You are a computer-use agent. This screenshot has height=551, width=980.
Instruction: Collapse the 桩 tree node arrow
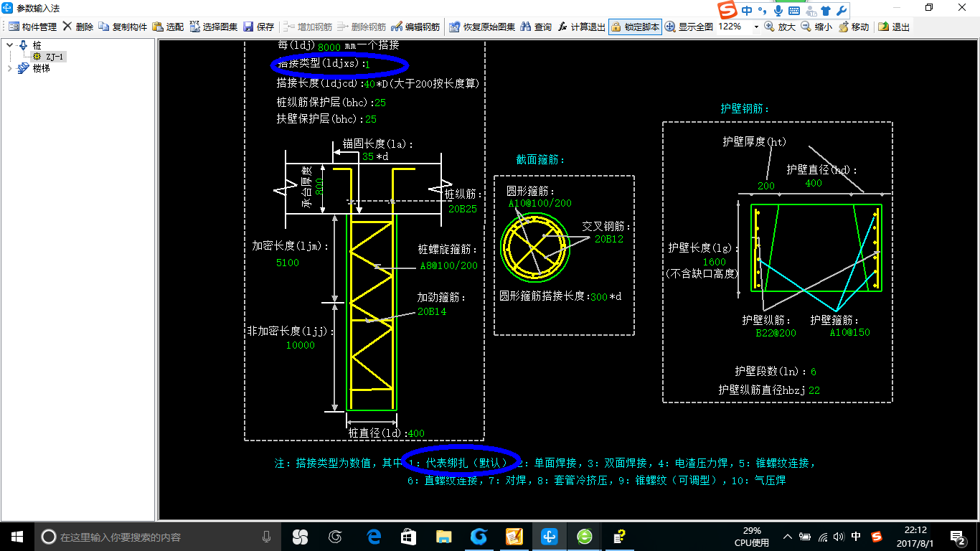click(10, 45)
